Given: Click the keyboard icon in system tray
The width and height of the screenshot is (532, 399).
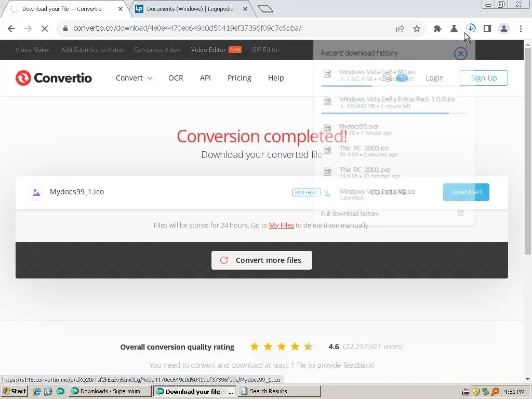Looking at the screenshot, I should click(466, 392).
